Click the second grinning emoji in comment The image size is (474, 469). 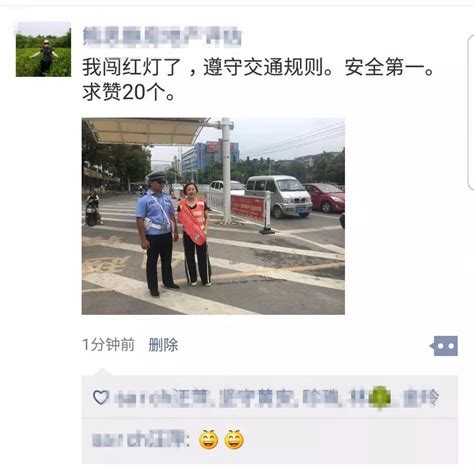pos(234,439)
